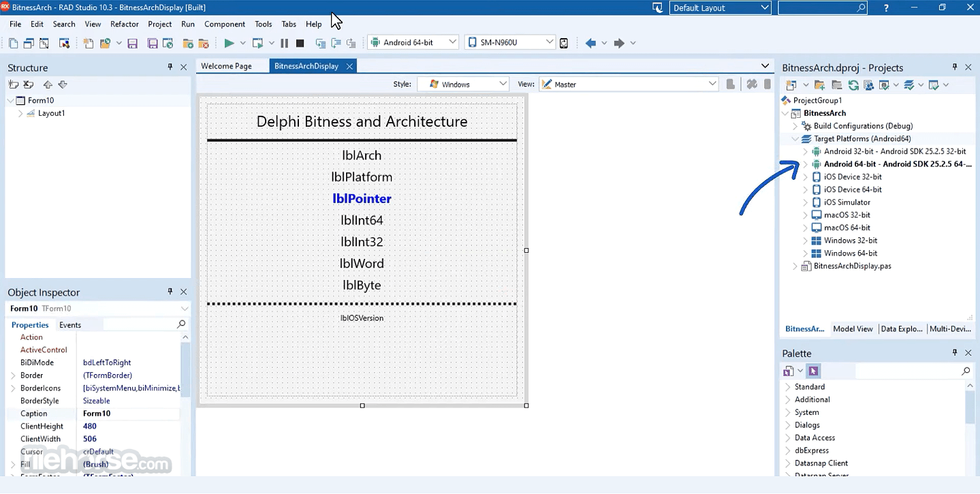
Task: Open the Default Layout dropdown
Action: (x=765, y=7)
